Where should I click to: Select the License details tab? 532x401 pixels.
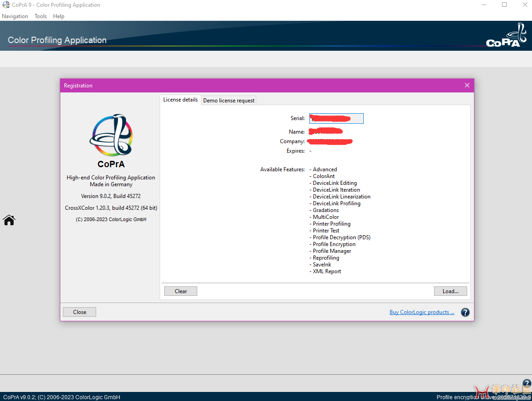coord(181,100)
